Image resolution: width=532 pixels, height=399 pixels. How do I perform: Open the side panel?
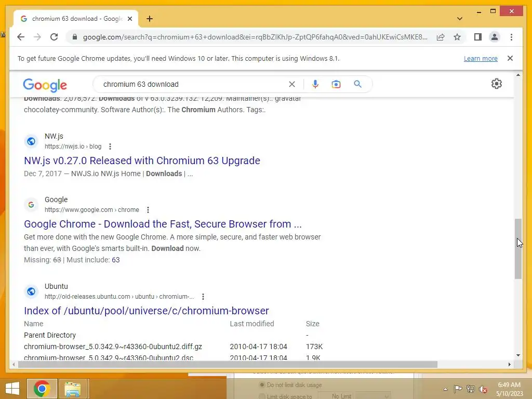(x=478, y=37)
